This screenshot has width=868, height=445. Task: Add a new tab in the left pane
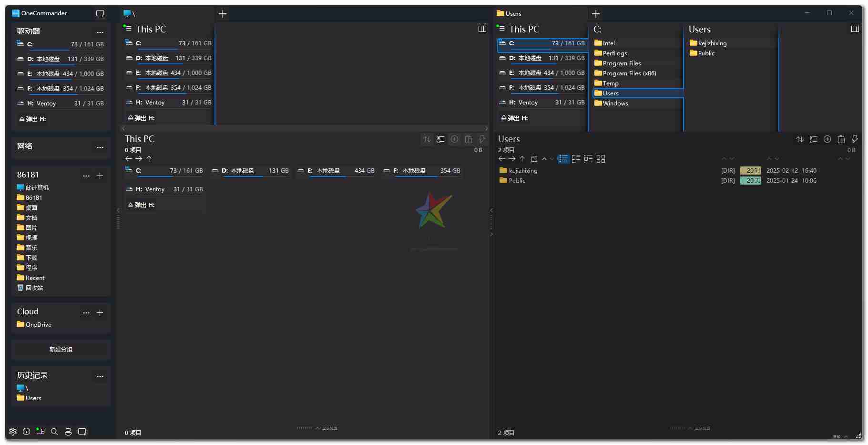pyautogui.click(x=223, y=14)
